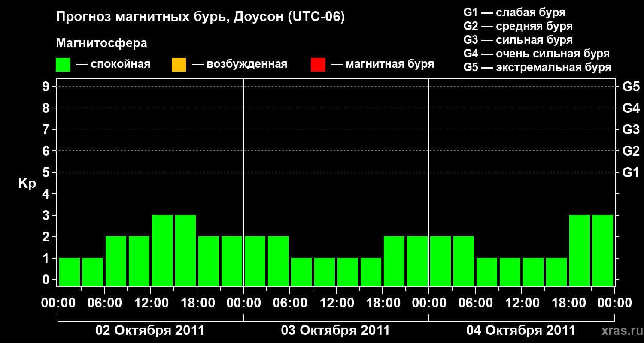Click the G2 label on right axis

pos(631,151)
